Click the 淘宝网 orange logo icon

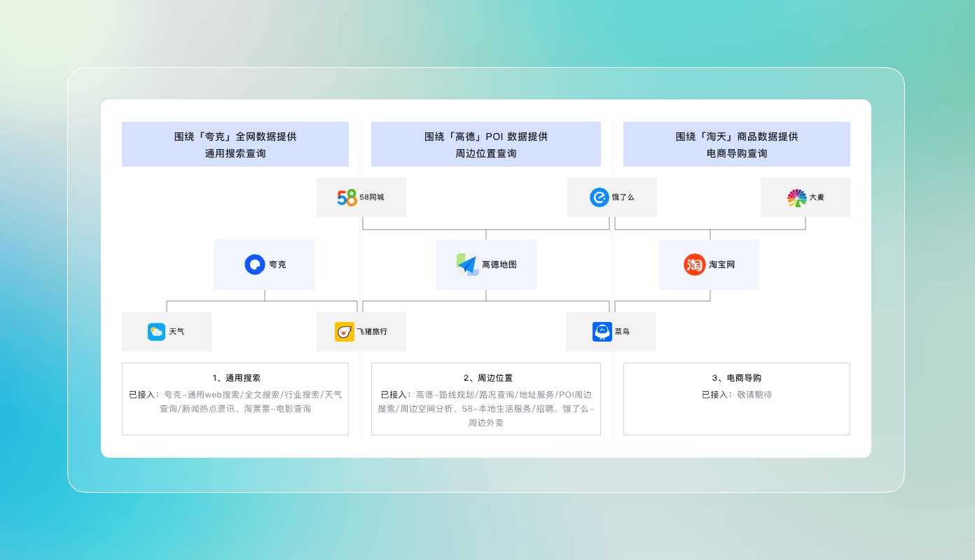[x=694, y=265]
